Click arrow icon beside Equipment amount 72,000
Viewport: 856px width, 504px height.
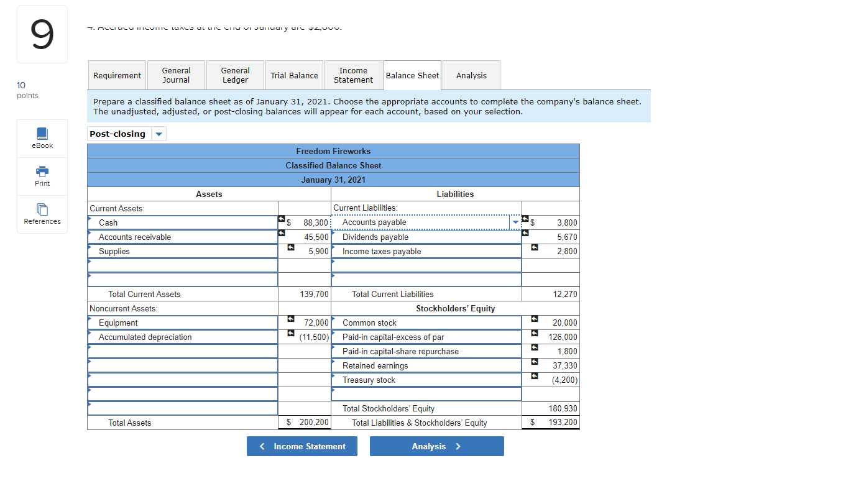pos(291,319)
